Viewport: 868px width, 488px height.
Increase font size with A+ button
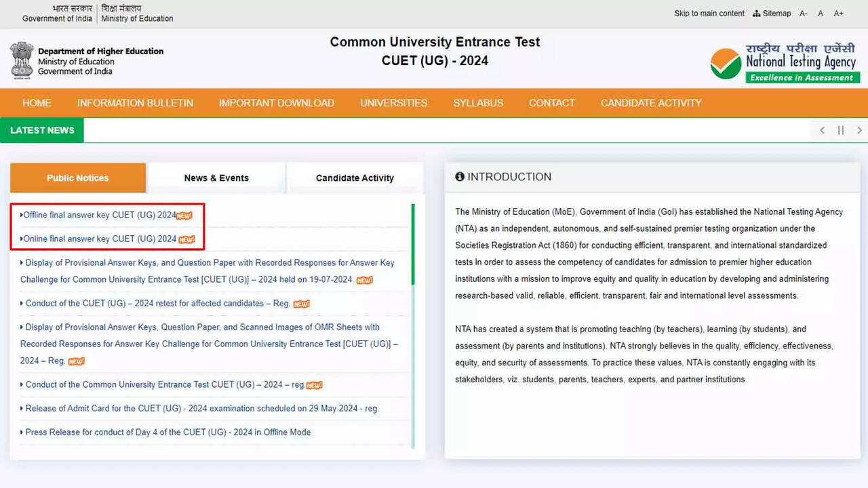pyautogui.click(x=839, y=14)
